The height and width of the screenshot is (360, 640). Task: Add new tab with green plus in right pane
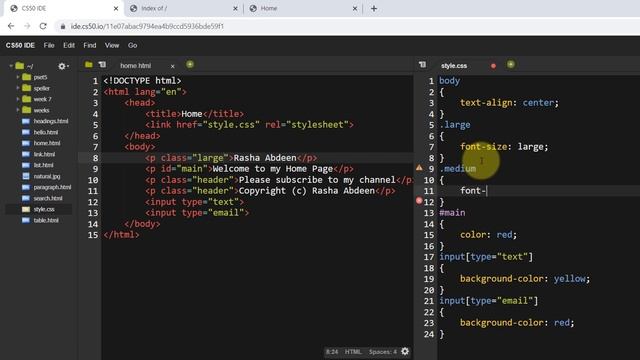[511, 64]
